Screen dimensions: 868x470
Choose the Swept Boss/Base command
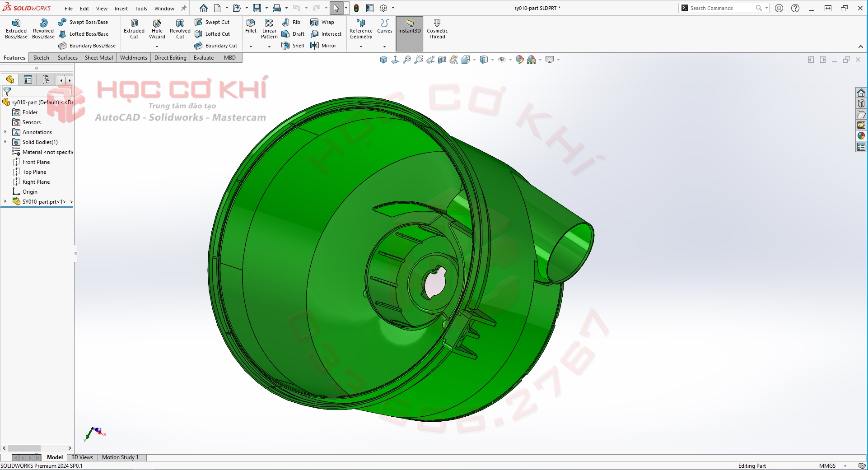click(x=83, y=22)
